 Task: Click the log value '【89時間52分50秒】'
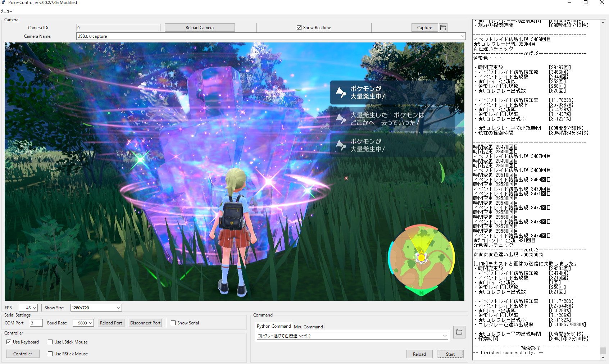pyautogui.click(x=568, y=338)
